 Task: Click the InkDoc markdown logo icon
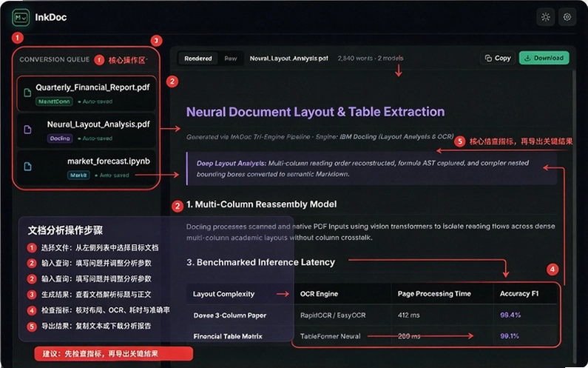click(21, 17)
